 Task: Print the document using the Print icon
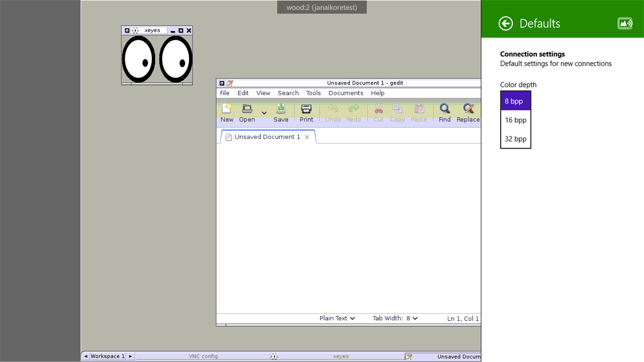coord(306,111)
